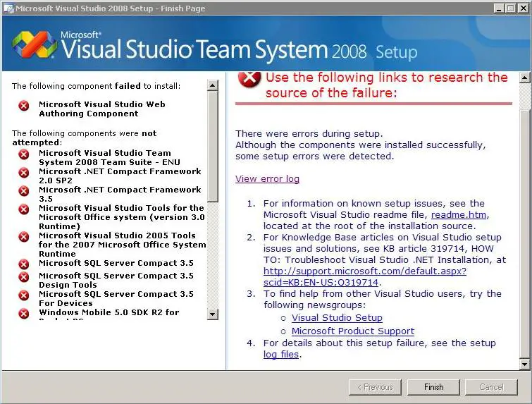Click error icon beside Tools for the Microsoft Office system
The image size is (532, 404).
point(24,209)
